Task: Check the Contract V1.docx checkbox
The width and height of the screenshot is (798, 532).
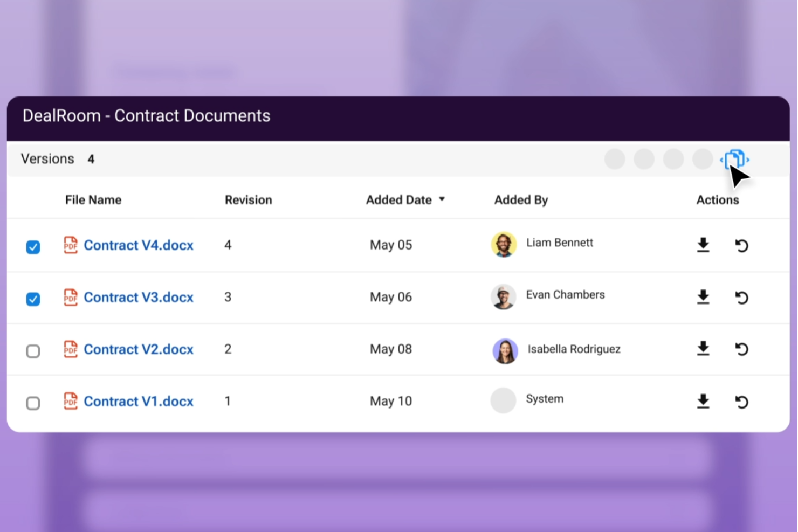Action: coord(33,403)
